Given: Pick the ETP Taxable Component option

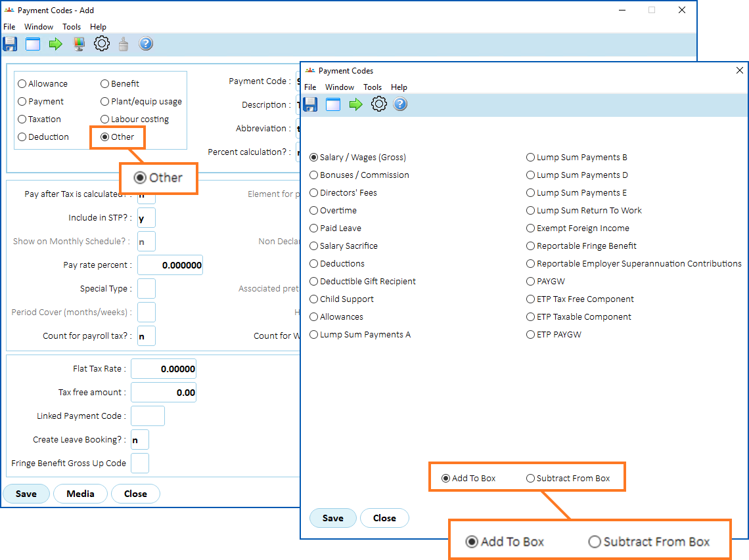Looking at the screenshot, I should 531,317.
